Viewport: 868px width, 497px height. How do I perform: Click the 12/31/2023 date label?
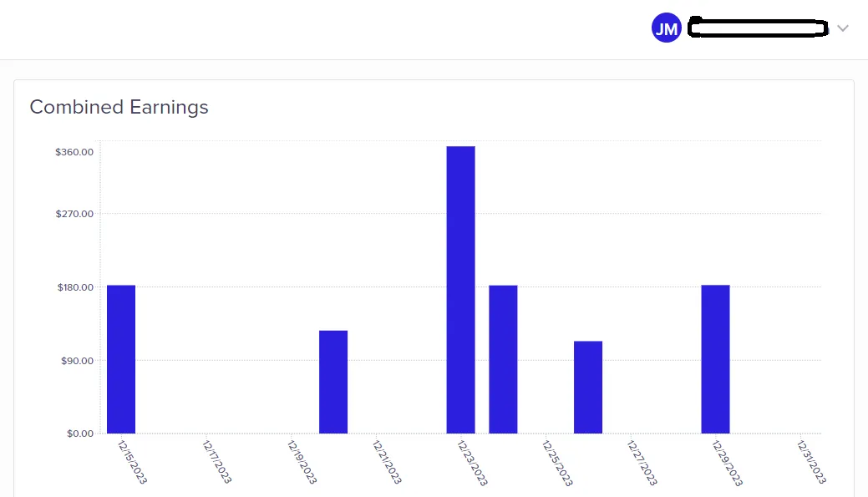click(x=812, y=462)
